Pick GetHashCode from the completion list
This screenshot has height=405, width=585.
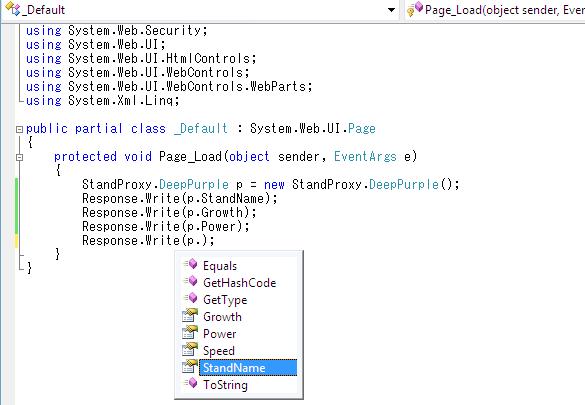coord(240,283)
